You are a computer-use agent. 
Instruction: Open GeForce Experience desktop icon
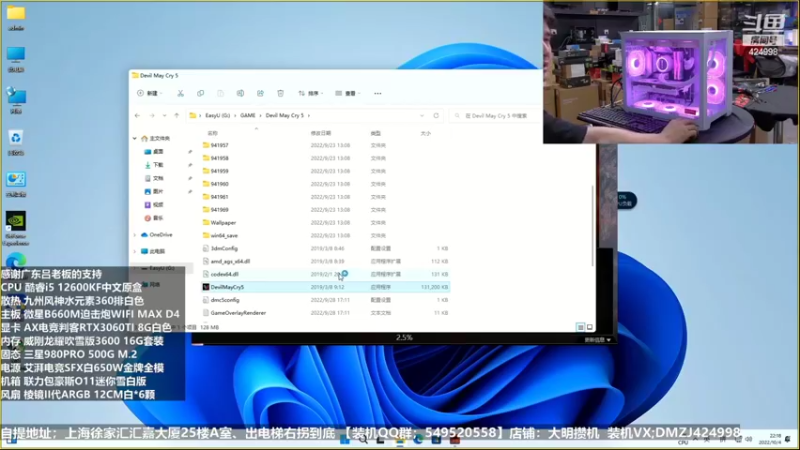pyautogui.click(x=16, y=229)
